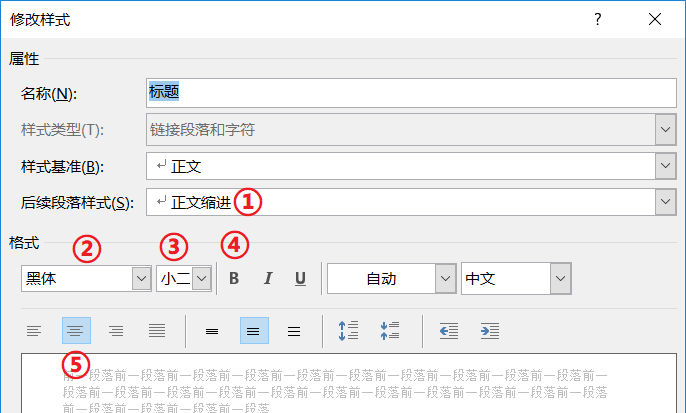This screenshot has height=413, width=686.
Task: Decrease paragraph spacing
Action: [390, 331]
